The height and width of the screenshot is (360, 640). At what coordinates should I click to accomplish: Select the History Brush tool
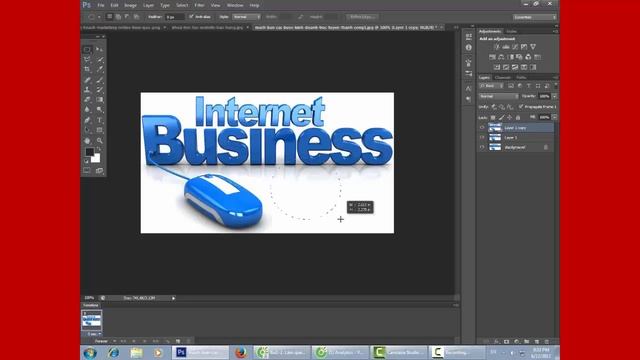(x=99, y=89)
